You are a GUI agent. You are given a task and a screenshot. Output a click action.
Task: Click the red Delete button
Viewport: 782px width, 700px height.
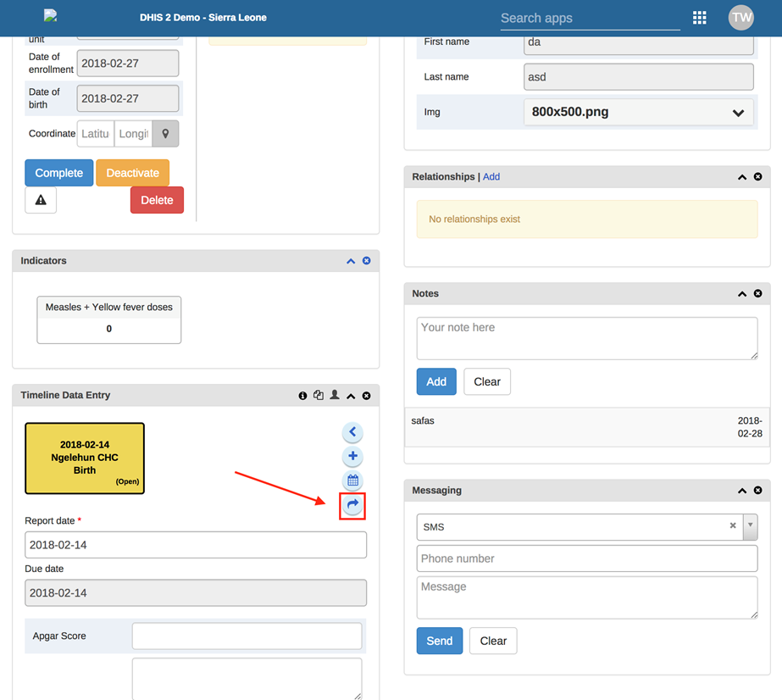click(157, 200)
